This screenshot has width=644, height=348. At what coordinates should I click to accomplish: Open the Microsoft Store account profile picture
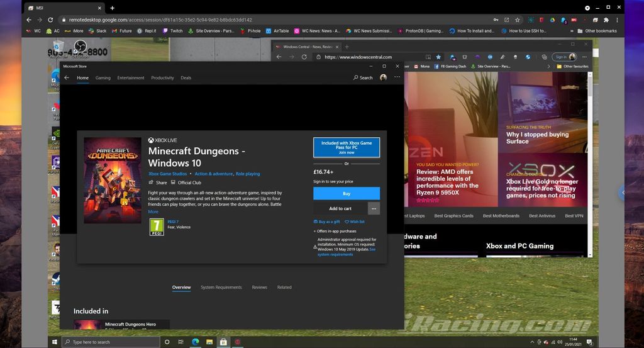[383, 77]
